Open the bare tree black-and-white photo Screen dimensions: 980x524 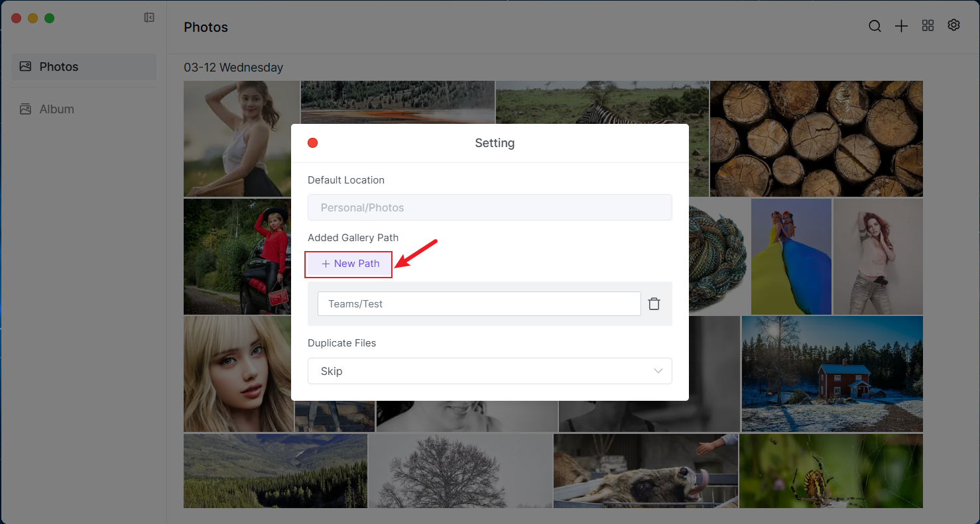coord(459,470)
